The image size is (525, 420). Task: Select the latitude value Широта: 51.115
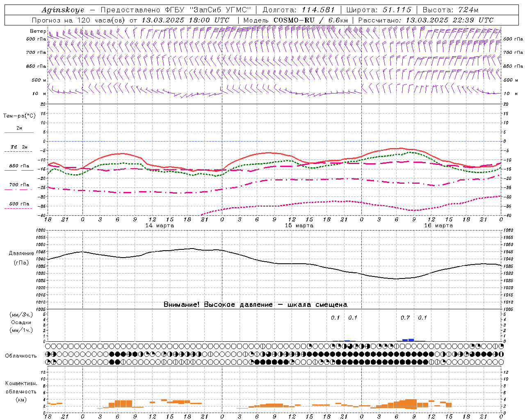coord(379,10)
